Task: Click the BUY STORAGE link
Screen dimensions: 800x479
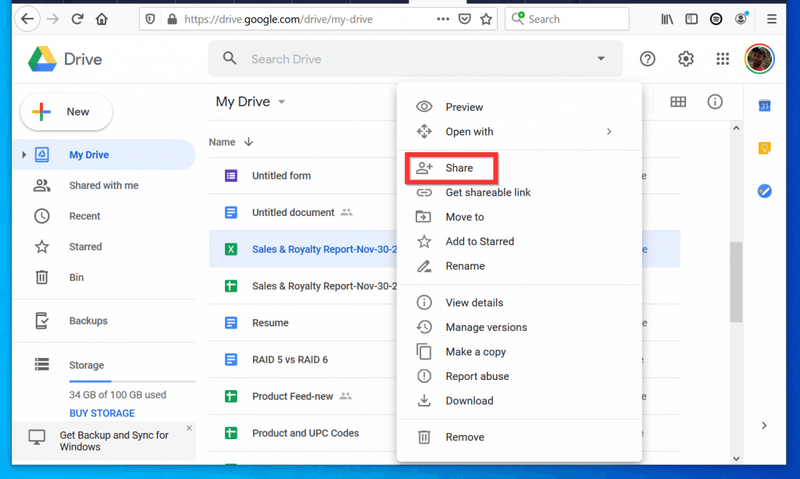Action: click(x=102, y=413)
